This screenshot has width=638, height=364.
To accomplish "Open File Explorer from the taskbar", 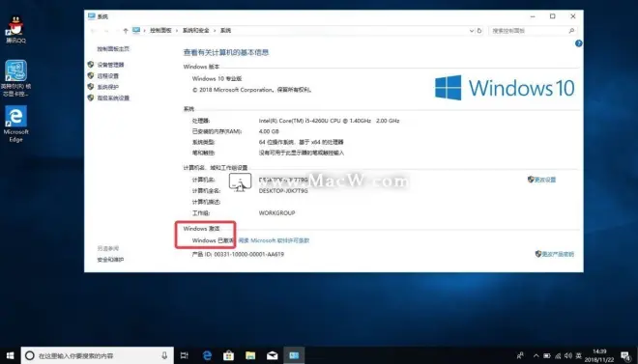I will (x=250, y=355).
